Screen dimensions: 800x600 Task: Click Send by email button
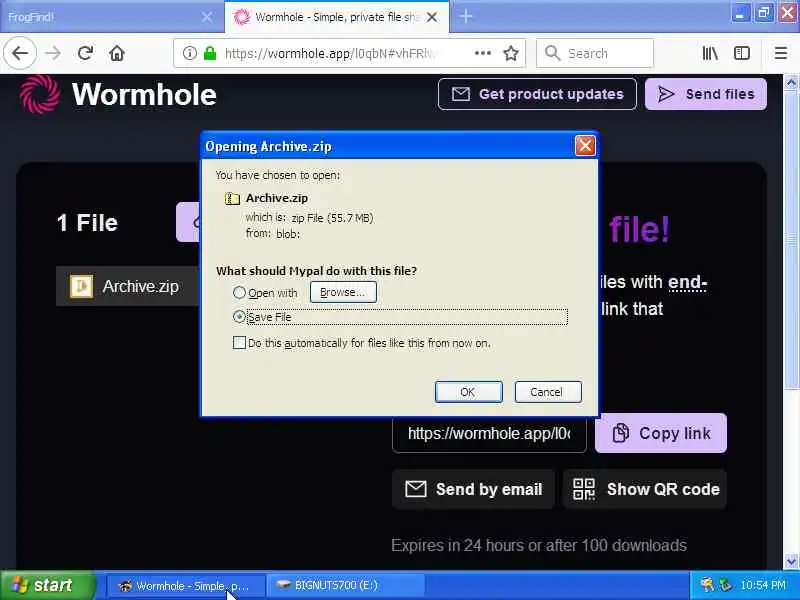(473, 489)
